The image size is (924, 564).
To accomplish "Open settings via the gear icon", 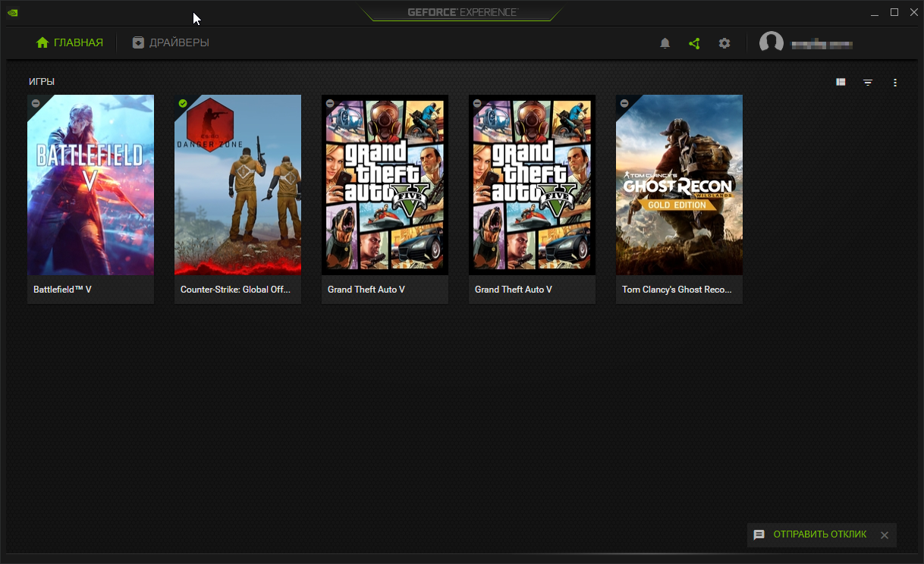I will coord(724,43).
